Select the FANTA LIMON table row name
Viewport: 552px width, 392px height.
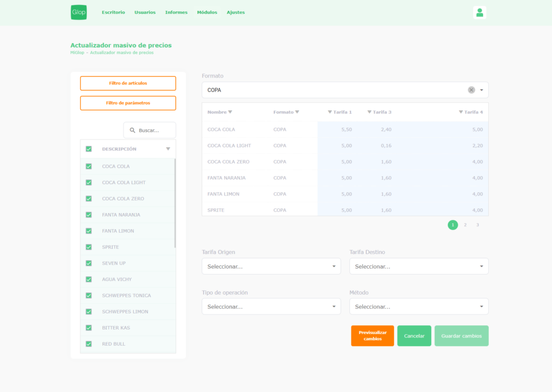tap(223, 194)
